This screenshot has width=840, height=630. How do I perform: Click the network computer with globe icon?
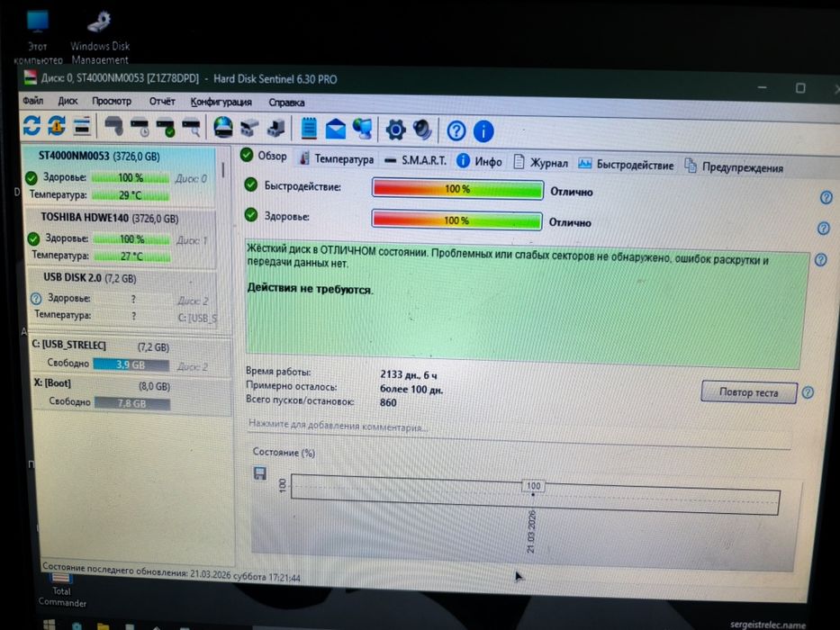pyautogui.click(x=362, y=130)
